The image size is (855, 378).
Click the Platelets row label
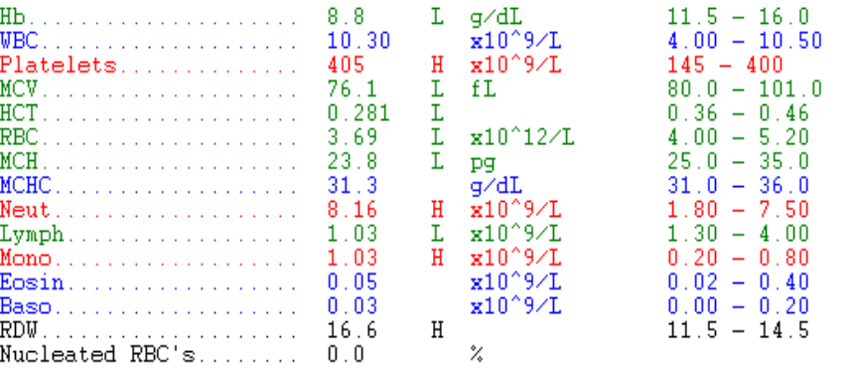[58, 65]
